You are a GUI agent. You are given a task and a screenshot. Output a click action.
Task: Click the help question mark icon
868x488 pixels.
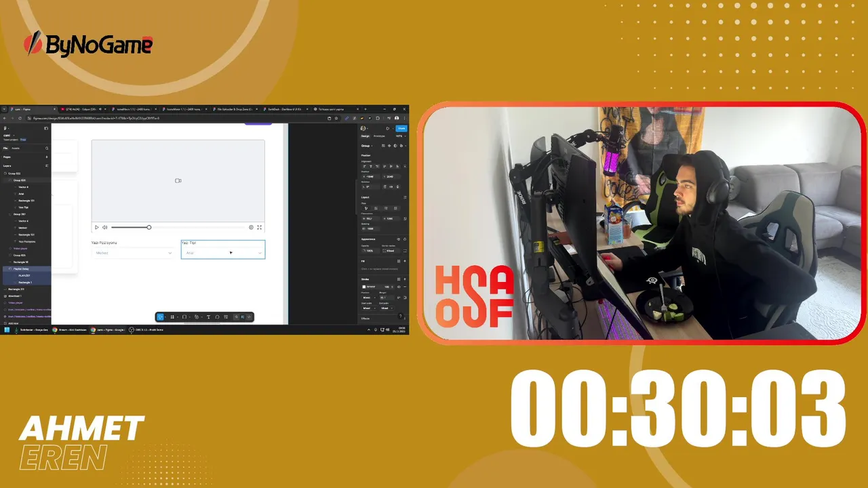click(401, 317)
